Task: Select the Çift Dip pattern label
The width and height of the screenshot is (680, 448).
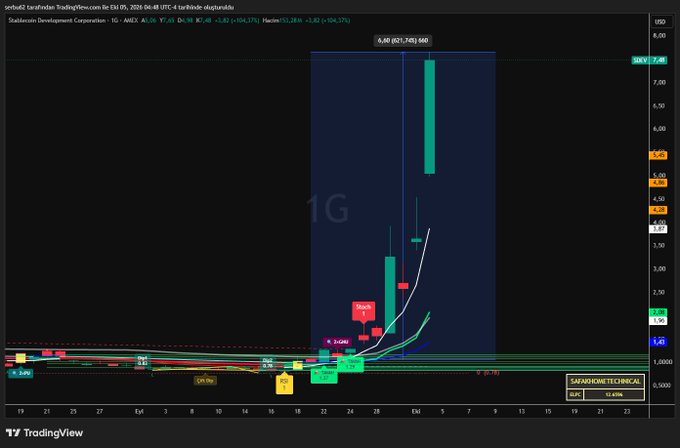Action: pos(205,381)
